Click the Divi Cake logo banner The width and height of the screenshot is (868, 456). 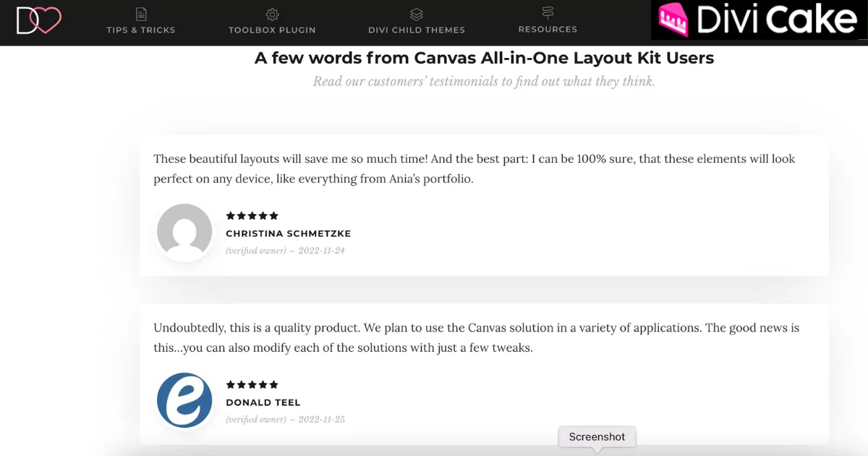pos(759,20)
